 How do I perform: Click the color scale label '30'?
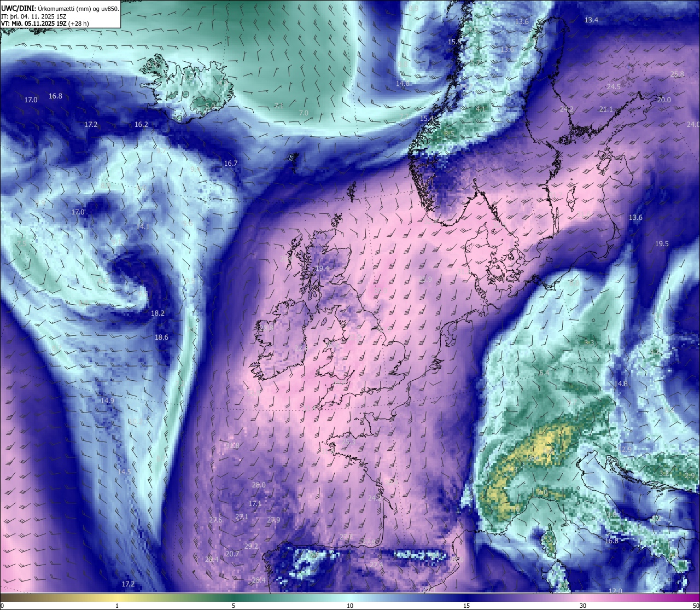click(x=583, y=606)
